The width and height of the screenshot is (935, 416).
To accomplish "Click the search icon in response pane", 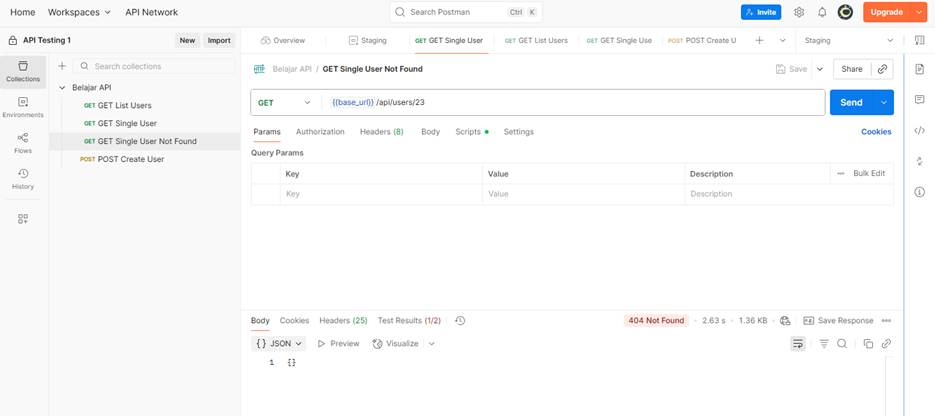I will (842, 343).
